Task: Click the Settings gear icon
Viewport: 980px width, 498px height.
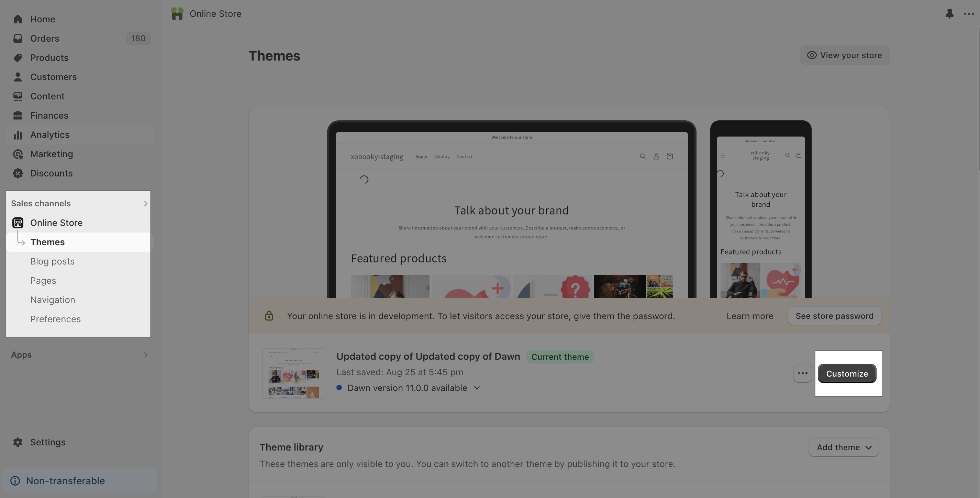Action: pyautogui.click(x=18, y=442)
